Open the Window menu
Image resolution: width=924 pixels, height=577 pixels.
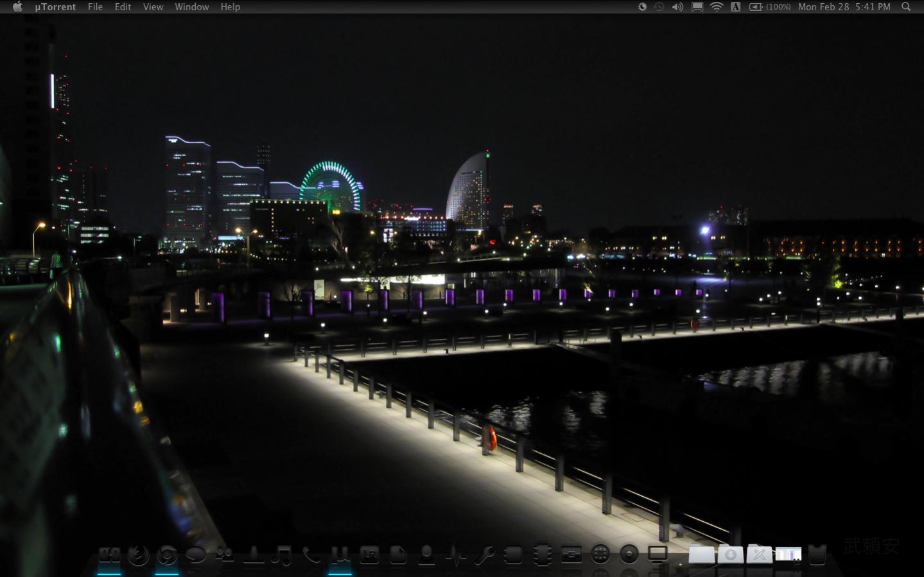(x=191, y=7)
